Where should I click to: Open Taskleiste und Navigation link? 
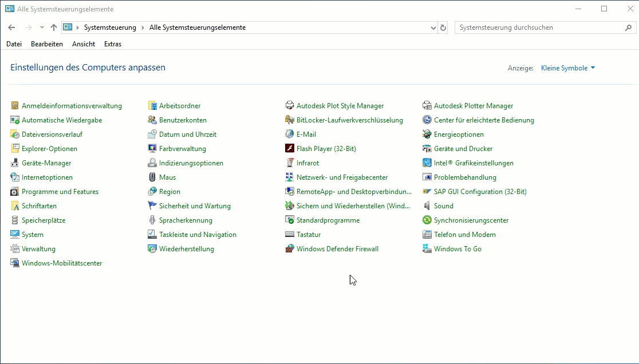click(198, 235)
